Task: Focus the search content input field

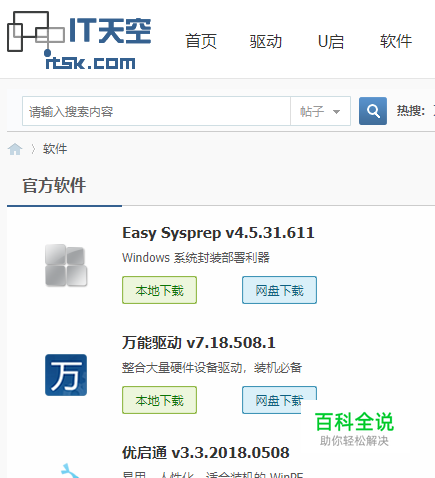Action: 156,111
